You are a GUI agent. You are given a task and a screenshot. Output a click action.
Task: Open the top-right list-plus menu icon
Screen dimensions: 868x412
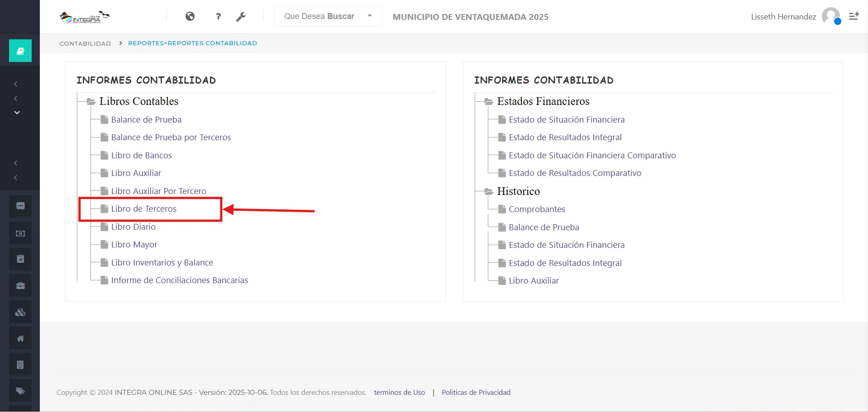tap(854, 16)
